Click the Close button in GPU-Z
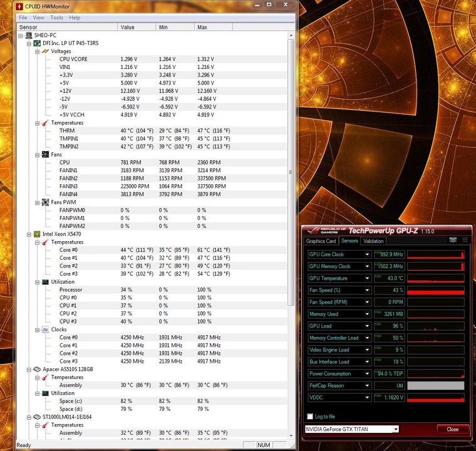Viewport: 476px width, 451px height. (452, 429)
